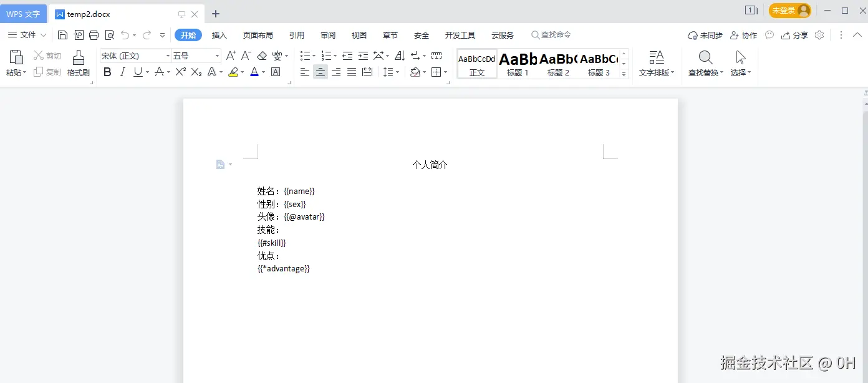Click the 查找命令 search command field

(x=551, y=35)
